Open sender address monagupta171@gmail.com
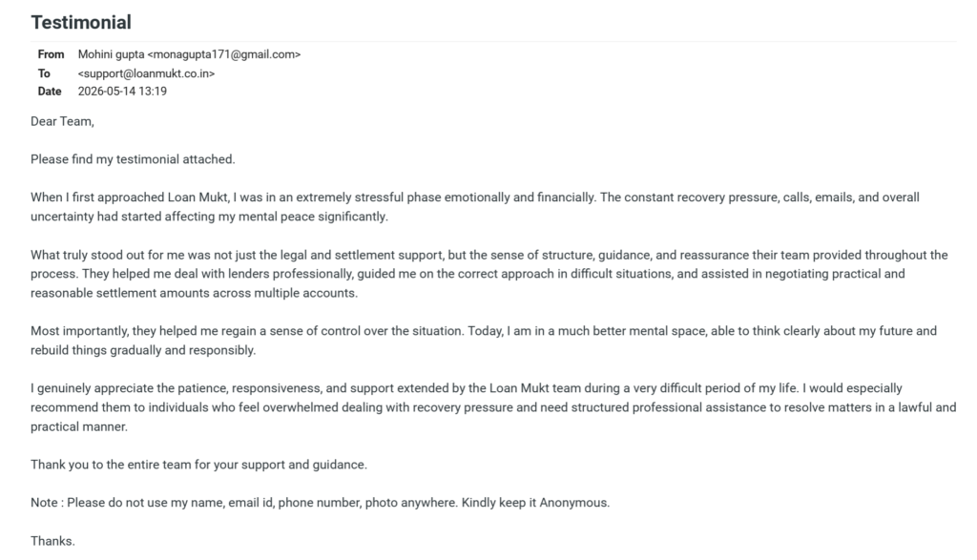The width and height of the screenshot is (977, 560). [224, 54]
